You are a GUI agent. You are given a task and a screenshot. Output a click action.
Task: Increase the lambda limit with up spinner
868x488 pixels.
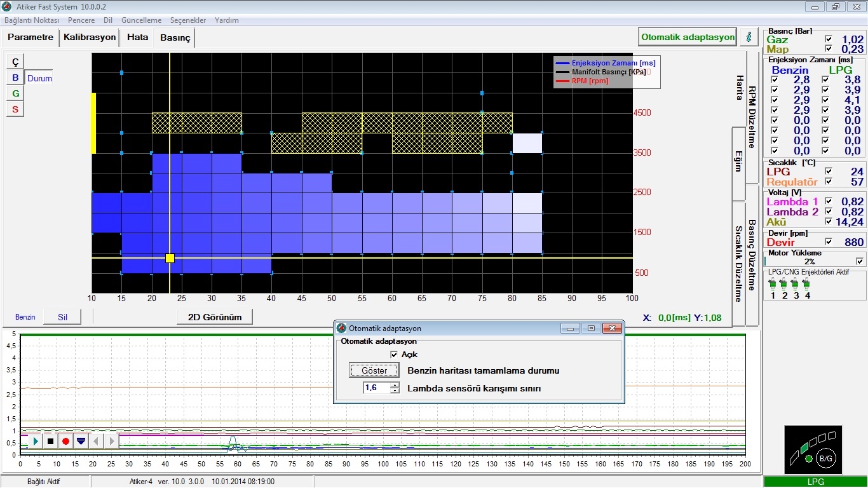pyautogui.click(x=395, y=384)
